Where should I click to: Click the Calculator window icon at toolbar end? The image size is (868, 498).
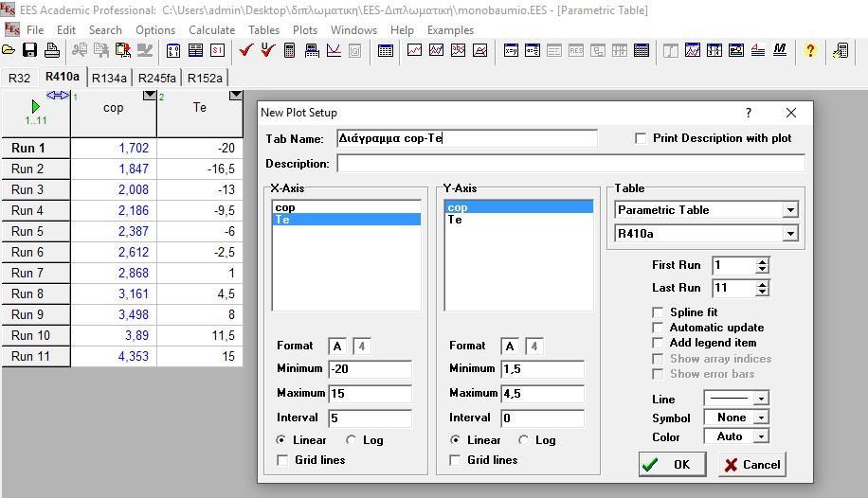[x=841, y=51]
